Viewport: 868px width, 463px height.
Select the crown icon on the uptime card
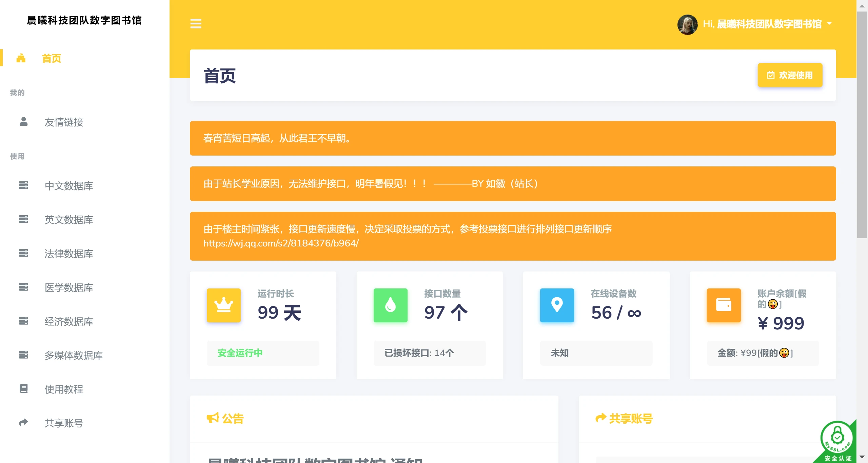(x=223, y=305)
